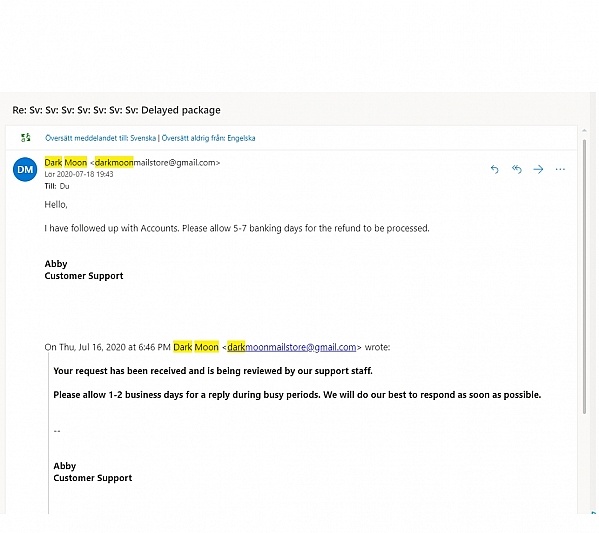Click the Reply all double-arrow icon
The image size is (599, 533).
click(516, 169)
